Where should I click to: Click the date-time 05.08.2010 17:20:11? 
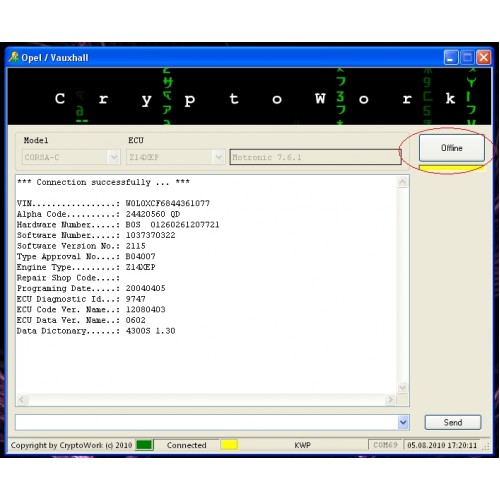tap(442, 445)
